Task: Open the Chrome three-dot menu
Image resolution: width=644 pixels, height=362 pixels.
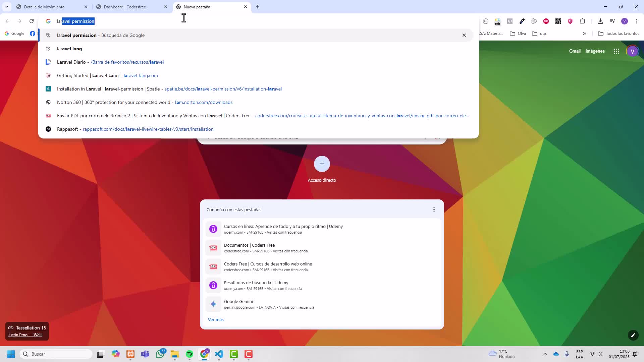Action: (637, 21)
